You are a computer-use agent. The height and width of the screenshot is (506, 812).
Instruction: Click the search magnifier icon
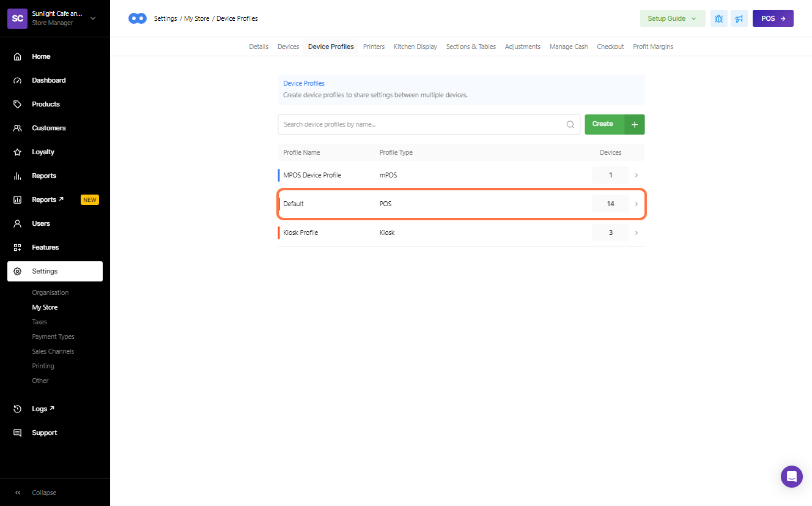(x=570, y=124)
